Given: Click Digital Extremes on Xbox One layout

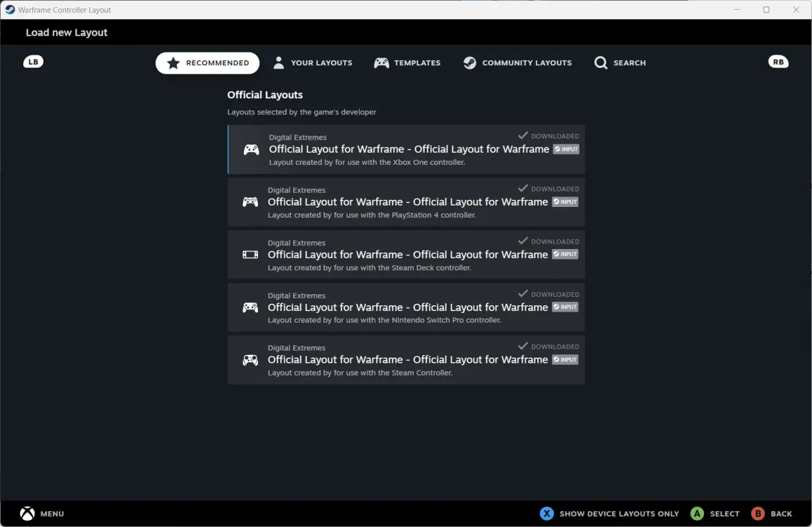Looking at the screenshot, I should 298,137.
